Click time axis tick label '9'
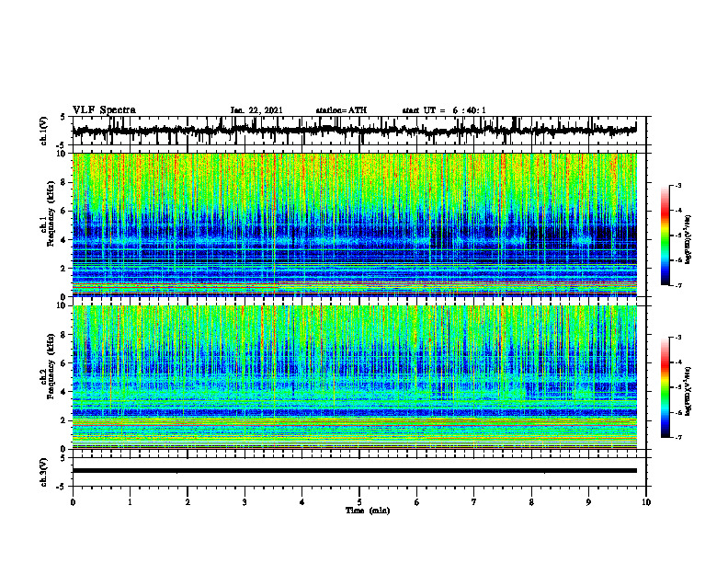Image resolution: width=728 pixels, height=563 pixels. pos(588,502)
